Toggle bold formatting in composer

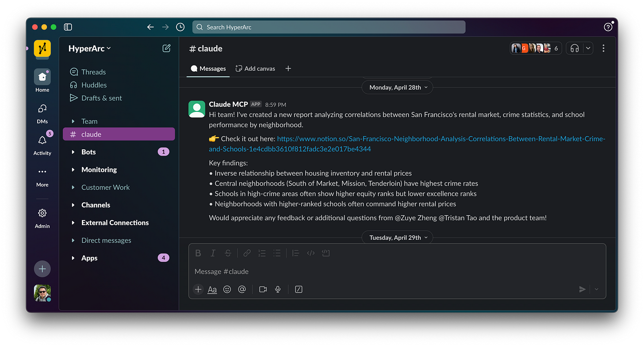tap(198, 253)
